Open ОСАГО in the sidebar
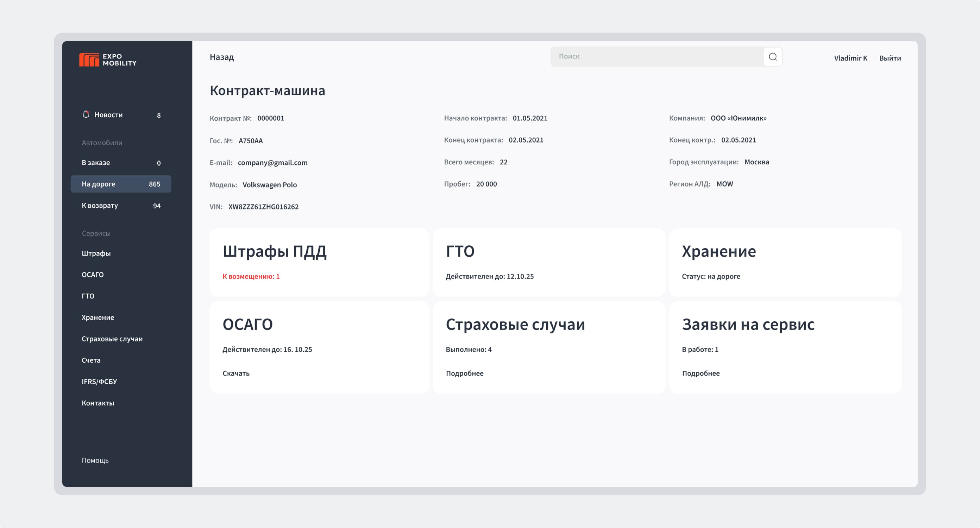 coord(93,274)
